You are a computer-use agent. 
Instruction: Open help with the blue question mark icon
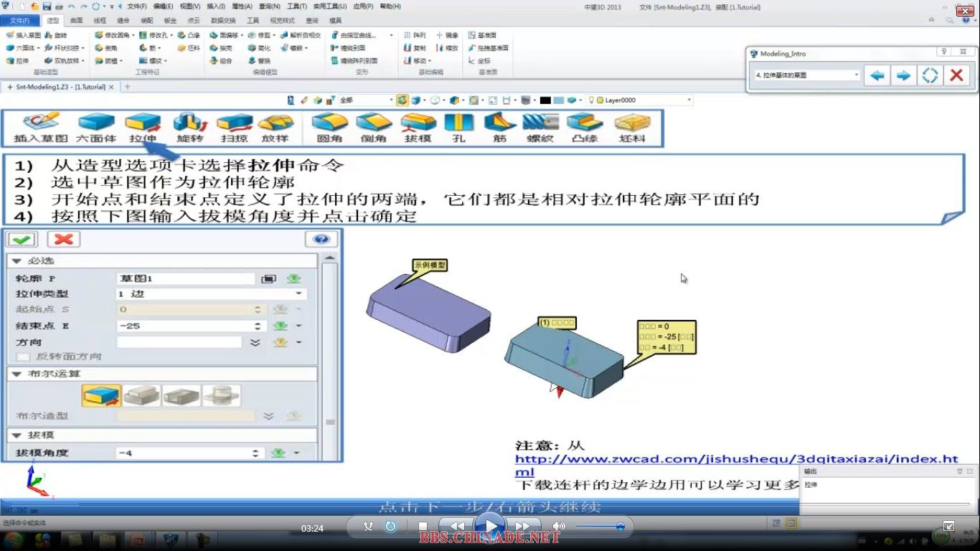coord(321,240)
